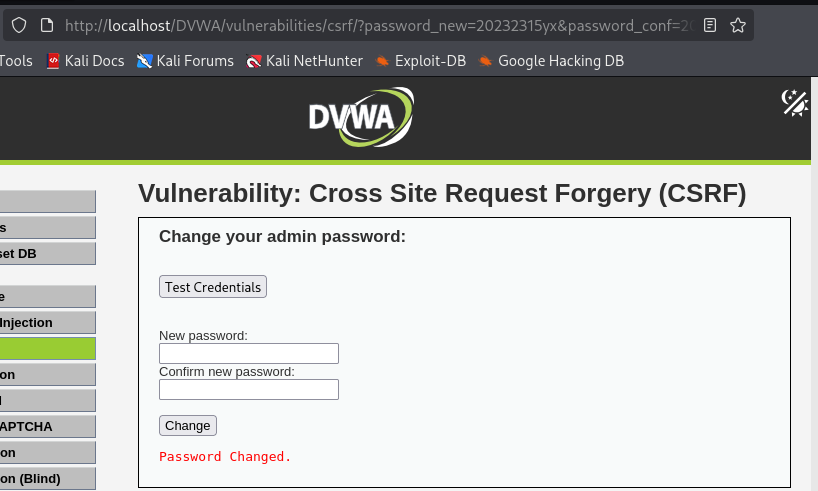Click the New password field
818x491 pixels.
[x=249, y=353]
